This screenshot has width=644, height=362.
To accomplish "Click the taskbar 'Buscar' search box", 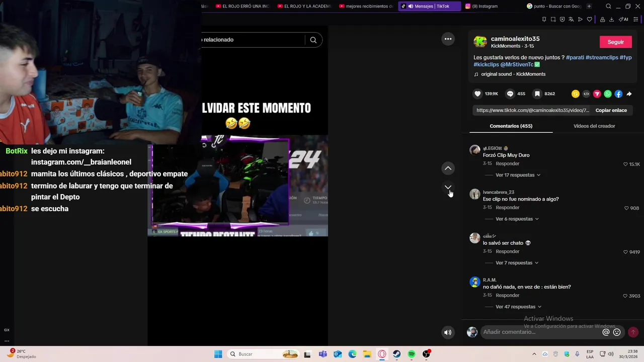I will click(x=264, y=354).
